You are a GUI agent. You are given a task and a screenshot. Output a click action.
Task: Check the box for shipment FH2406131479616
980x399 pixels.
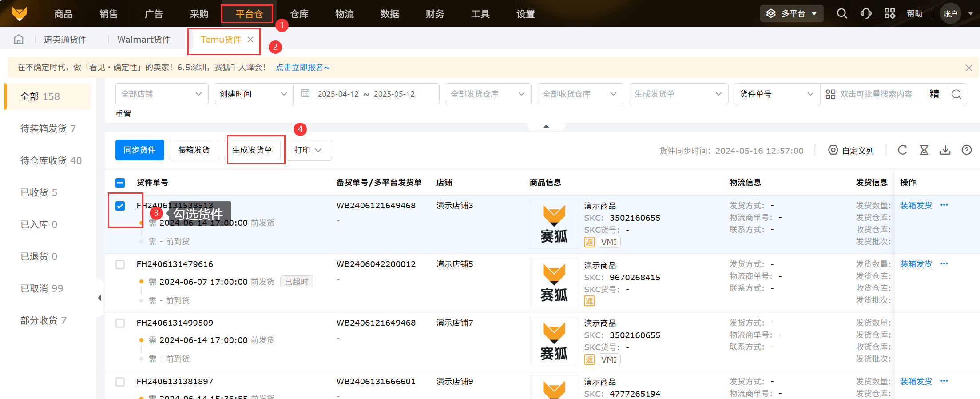(x=120, y=265)
